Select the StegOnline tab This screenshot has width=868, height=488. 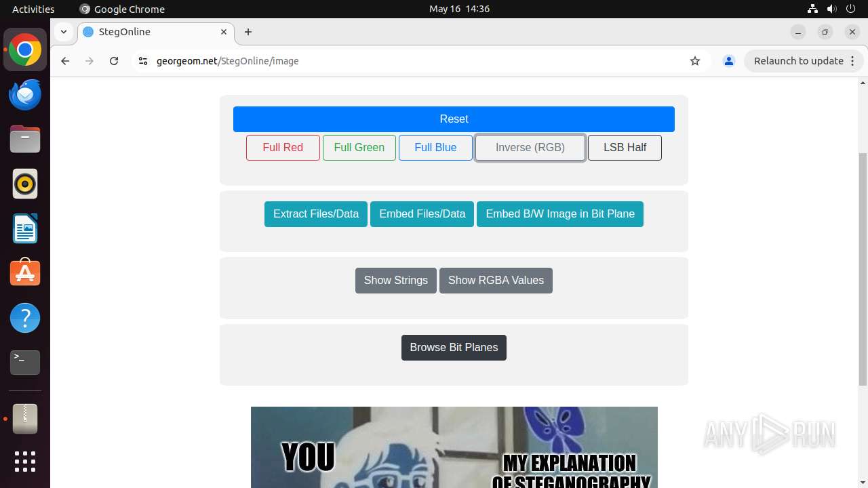[x=156, y=32]
